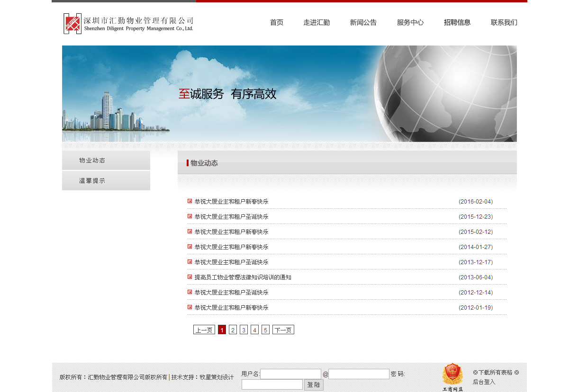Click the 用户名 input field
The width and height of the screenshot is (579, 392).
[291, 374]
